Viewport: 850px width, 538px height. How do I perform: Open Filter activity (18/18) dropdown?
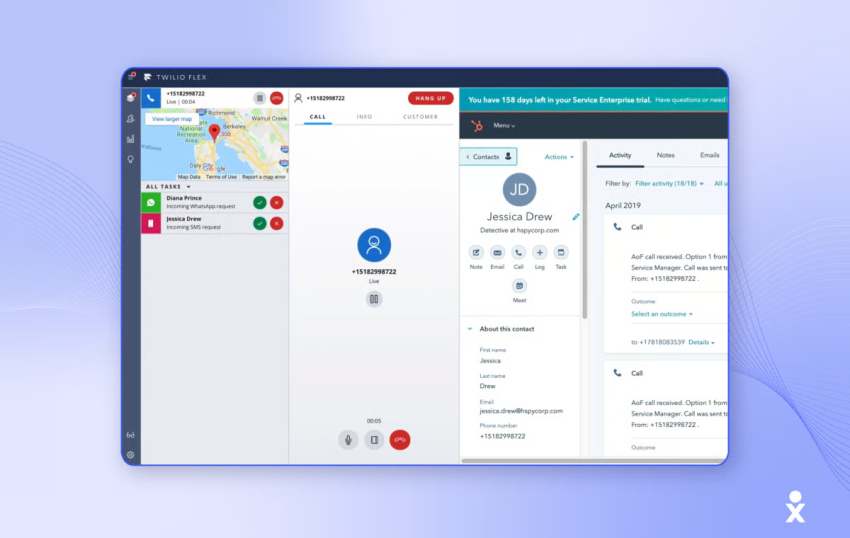(669, 184)
